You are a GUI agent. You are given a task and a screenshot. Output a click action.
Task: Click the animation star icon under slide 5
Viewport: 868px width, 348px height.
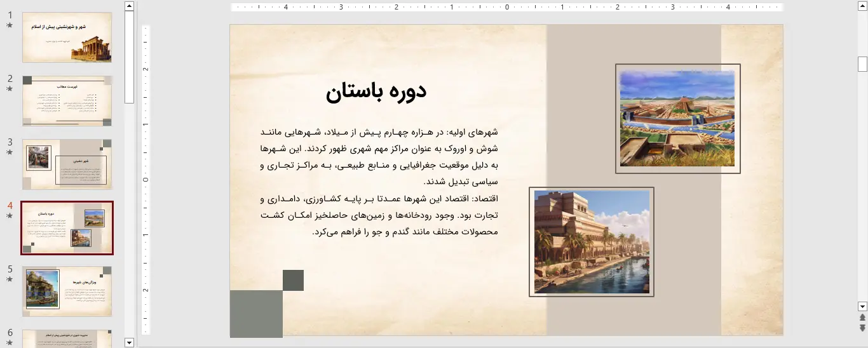[10, 279]
